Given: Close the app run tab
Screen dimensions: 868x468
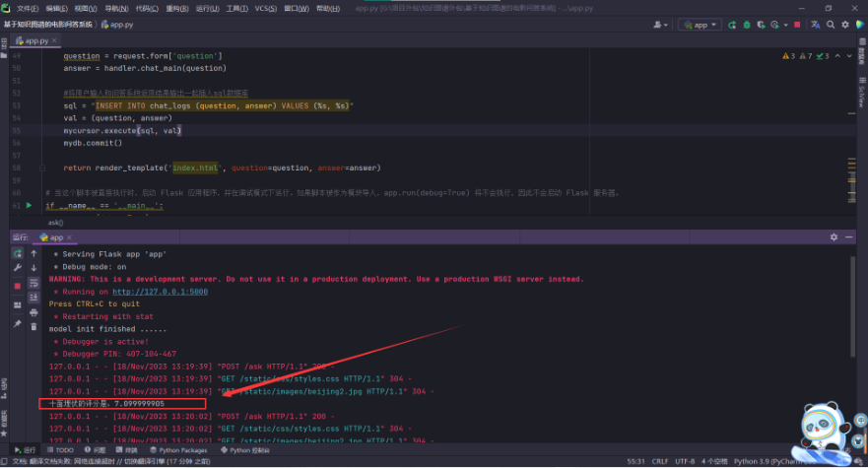Looking at the screenshot, I should tap(69, 237).
